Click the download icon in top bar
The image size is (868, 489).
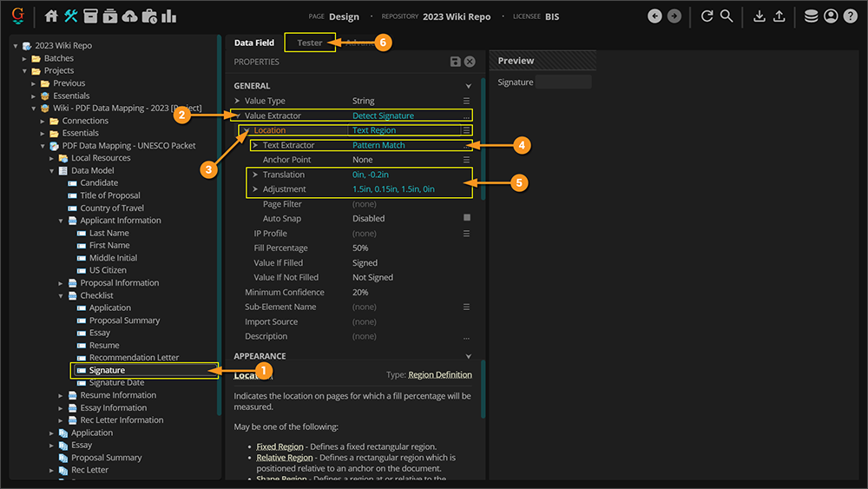pyautogui.click(x=759, y=17)
